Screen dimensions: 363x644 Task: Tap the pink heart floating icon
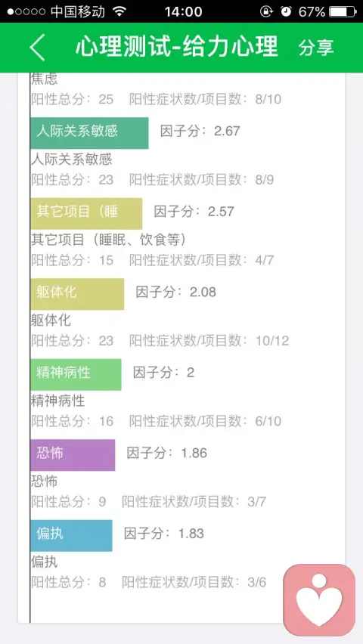click(319, 599)
